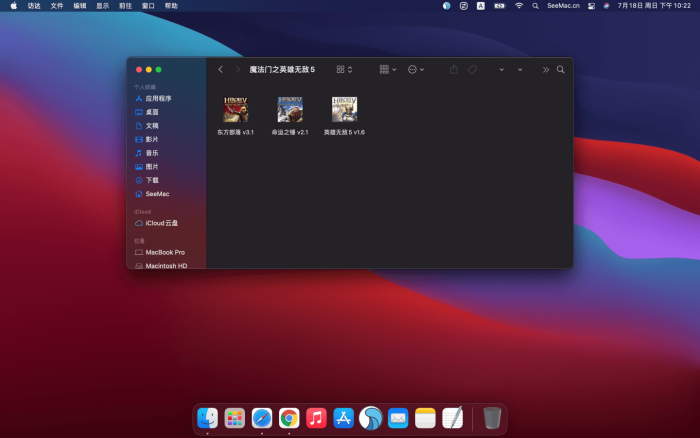Click the Finder back arrow
Viewport: 700px width, 438px height.
[220, 70]
